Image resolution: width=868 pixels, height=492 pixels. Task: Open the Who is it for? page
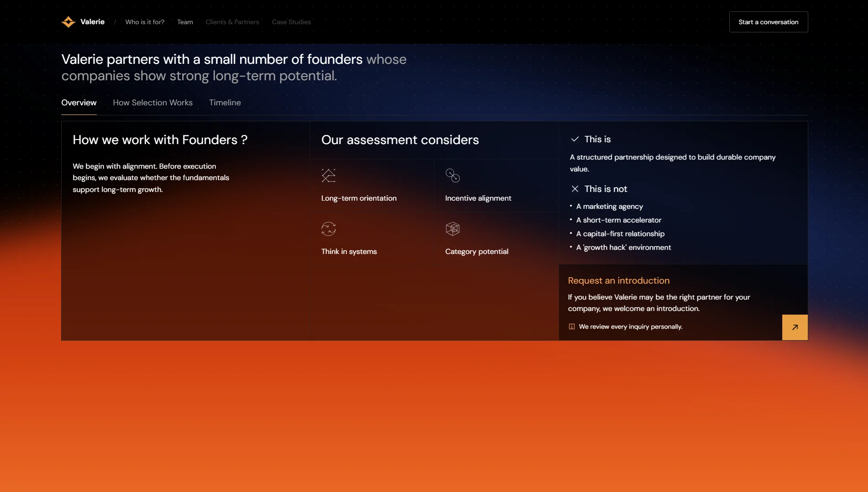click(145, 22)
